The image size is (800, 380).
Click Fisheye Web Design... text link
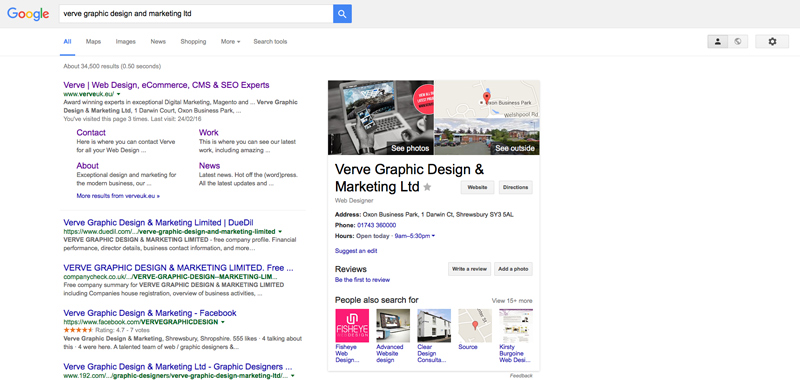(x=348, y=353)
